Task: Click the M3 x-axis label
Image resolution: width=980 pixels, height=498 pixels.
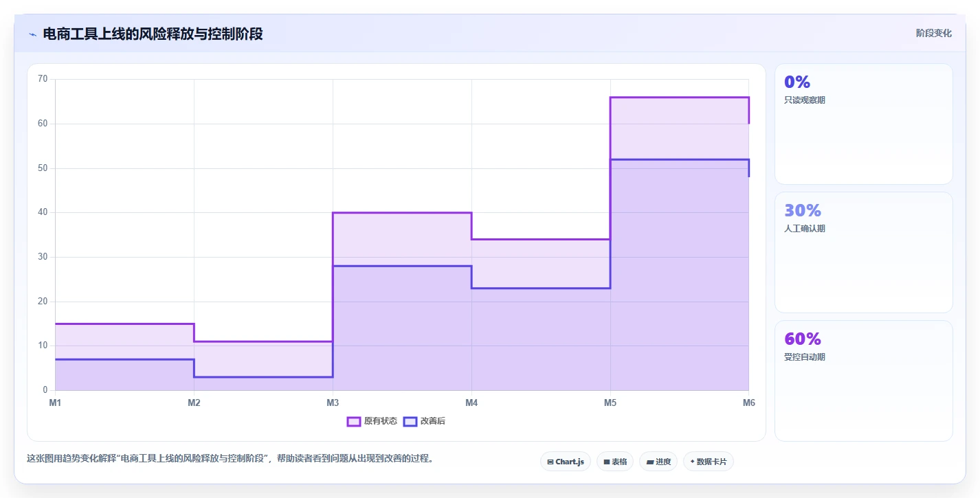Action: pos(333,403)
